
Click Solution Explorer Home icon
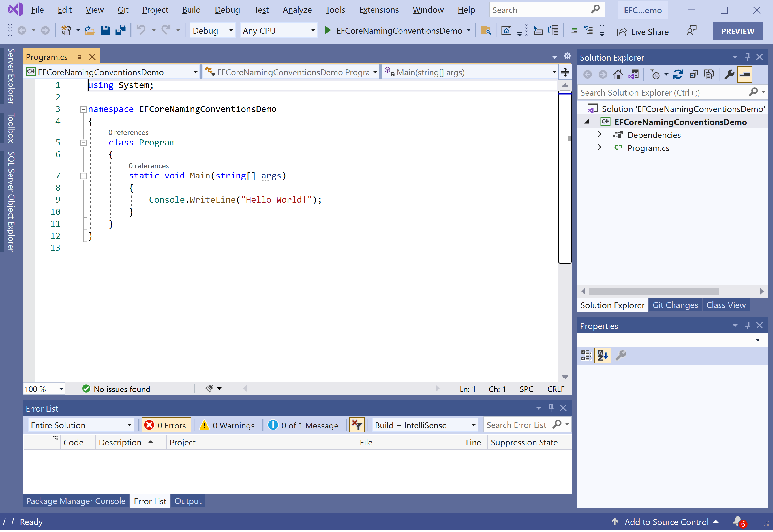point(618,74)
